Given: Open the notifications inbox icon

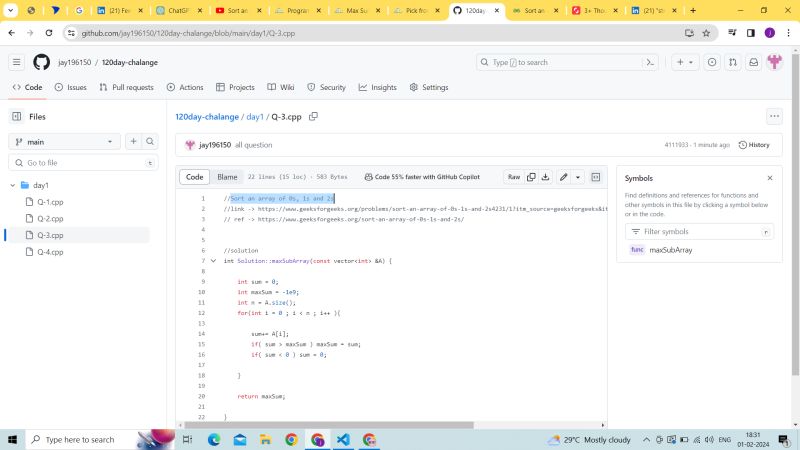Looking at the screenshot, I should pyautogui.click(x=754, y=62).
